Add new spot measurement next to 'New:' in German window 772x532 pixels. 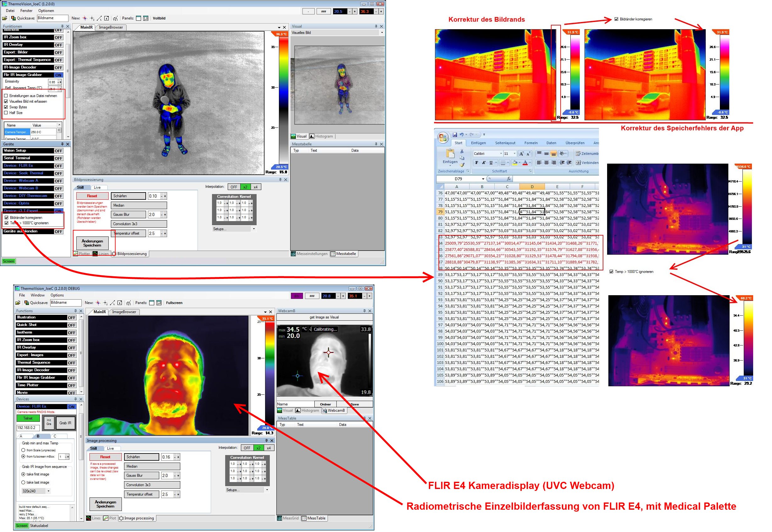[x=85, y=18]
